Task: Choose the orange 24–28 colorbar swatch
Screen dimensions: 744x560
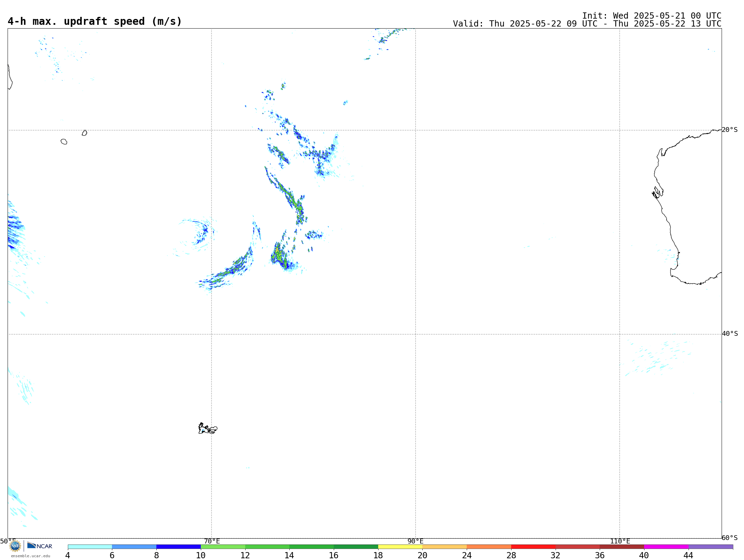Action: tap(489, 547)
